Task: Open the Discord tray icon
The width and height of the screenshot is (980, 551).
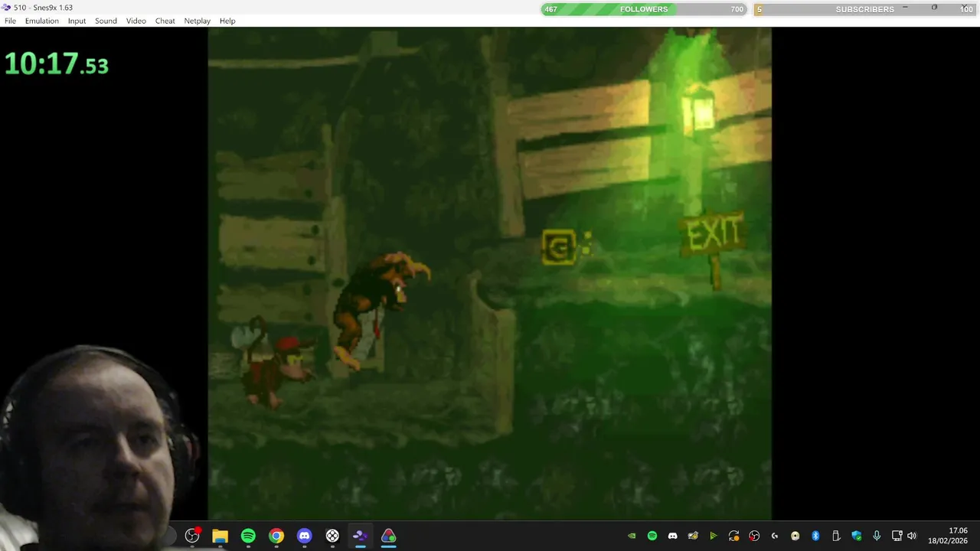Action: pos(672,536)
